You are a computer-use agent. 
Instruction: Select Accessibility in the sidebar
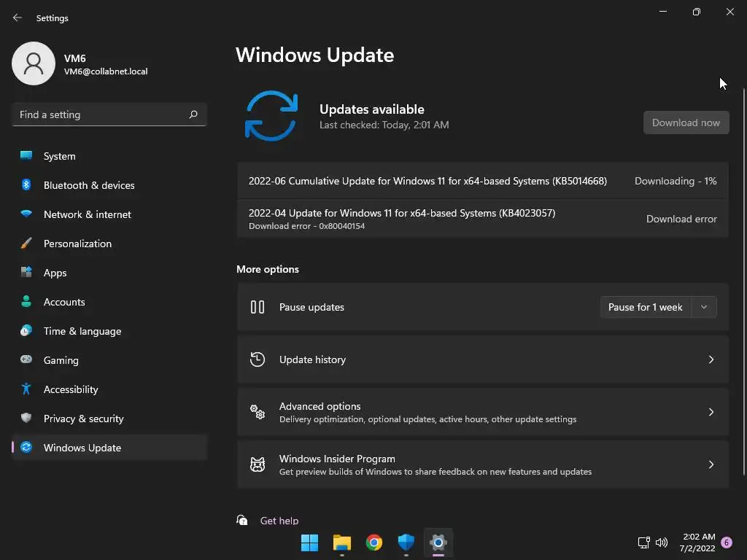[x=109, y=389]
